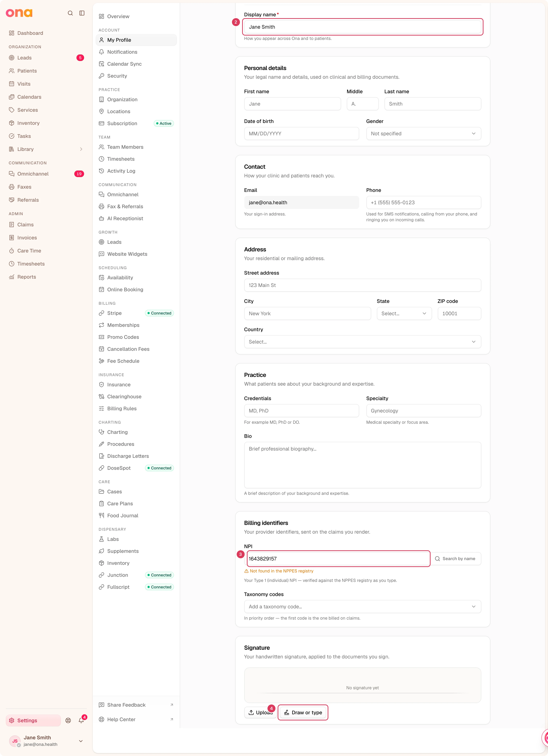Go to Calendar Sync settings
This screenshot has width=548, height=756.
click(136, 64)
